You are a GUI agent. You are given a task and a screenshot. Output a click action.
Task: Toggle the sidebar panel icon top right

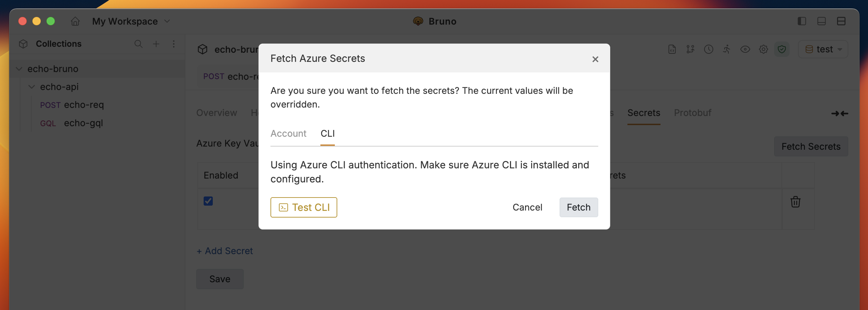click(x=802, y=21)
